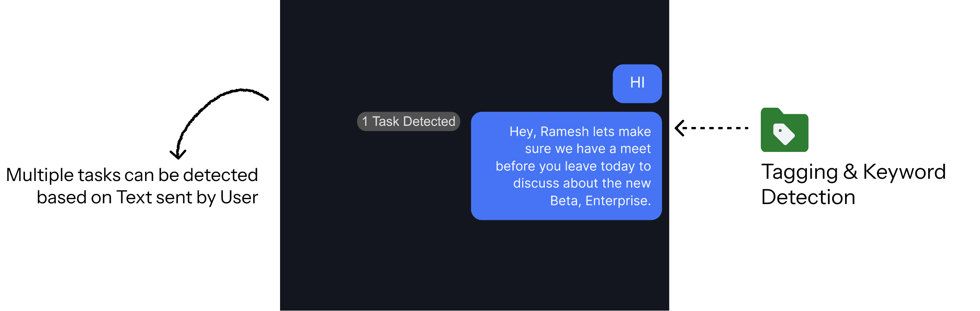Click the curved arrow's downward arrowhead
Image resolution: width=980 pixels, height=311 pixels.
(178, 154)
